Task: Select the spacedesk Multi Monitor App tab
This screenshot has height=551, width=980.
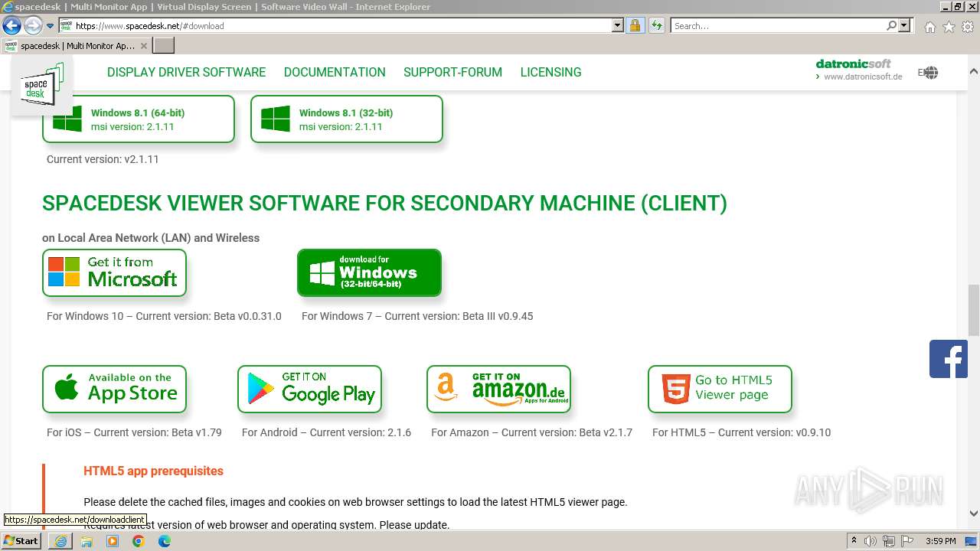Action: point(76,45)
